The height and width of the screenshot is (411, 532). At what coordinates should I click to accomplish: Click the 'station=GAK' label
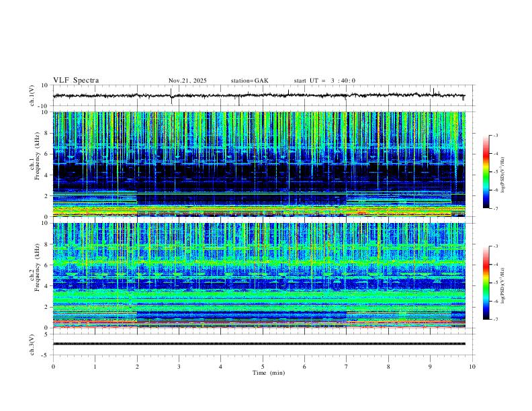coord(250,81)
